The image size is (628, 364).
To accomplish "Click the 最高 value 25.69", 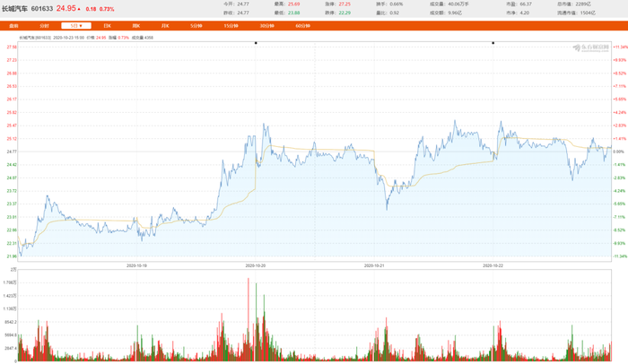I will click(293, 4).
